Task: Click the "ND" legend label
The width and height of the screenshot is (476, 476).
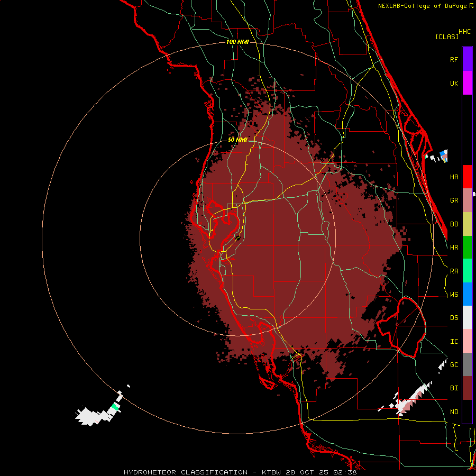Action: pyautogui.click(x=454, y=412)
